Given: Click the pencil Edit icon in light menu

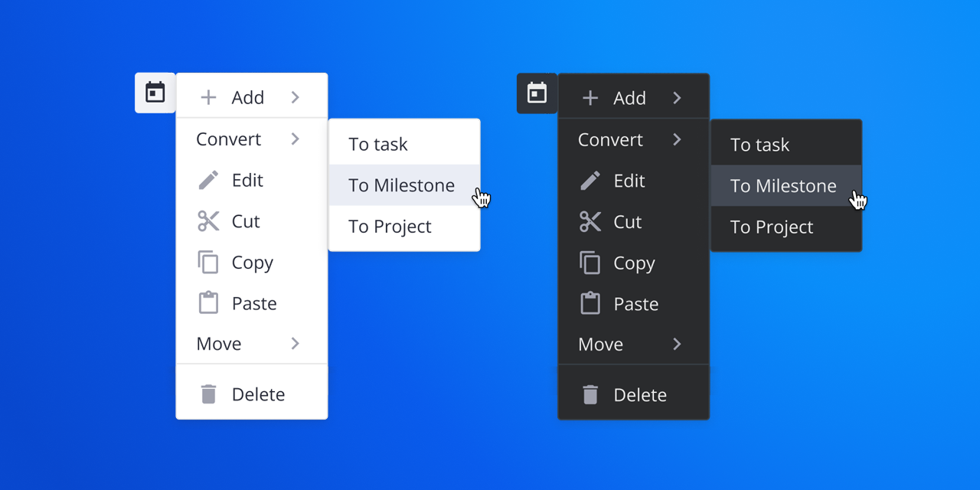Looking at the screenshot, I should (x=208, y=181).
